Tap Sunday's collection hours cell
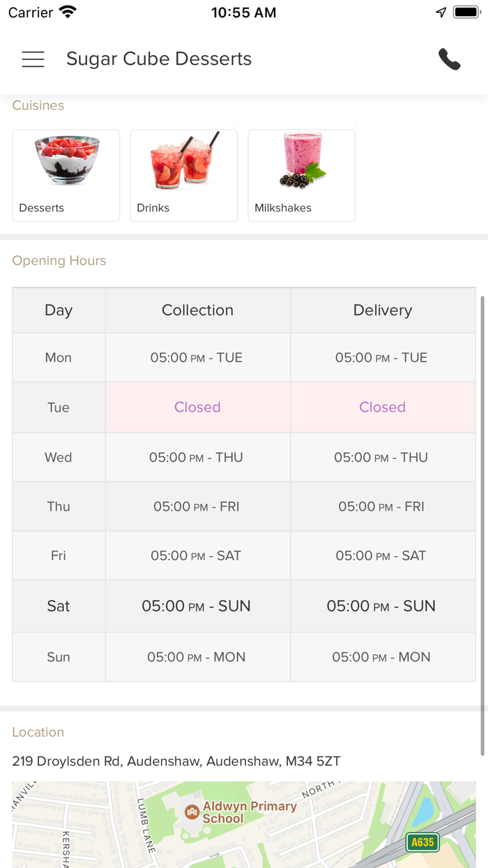Image resolution: width=488 pixels, height=868 pixels. pos(197,657)
